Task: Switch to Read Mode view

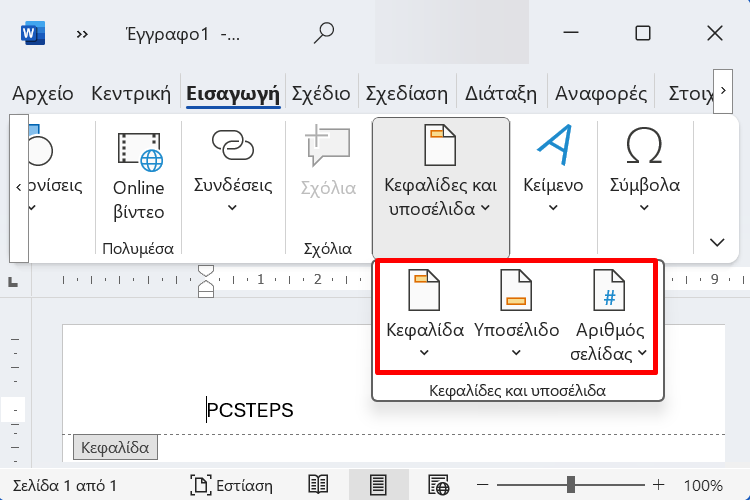Action: coord(318,485)
